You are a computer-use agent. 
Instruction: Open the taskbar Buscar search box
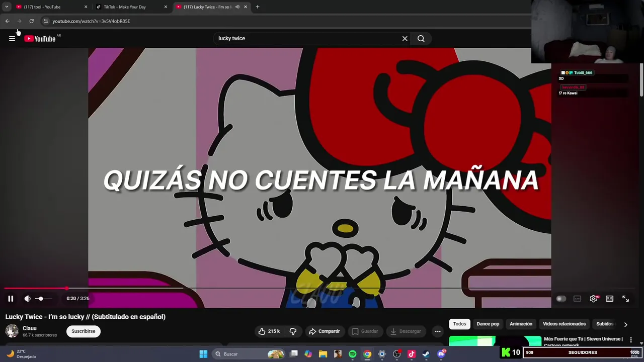249,354
